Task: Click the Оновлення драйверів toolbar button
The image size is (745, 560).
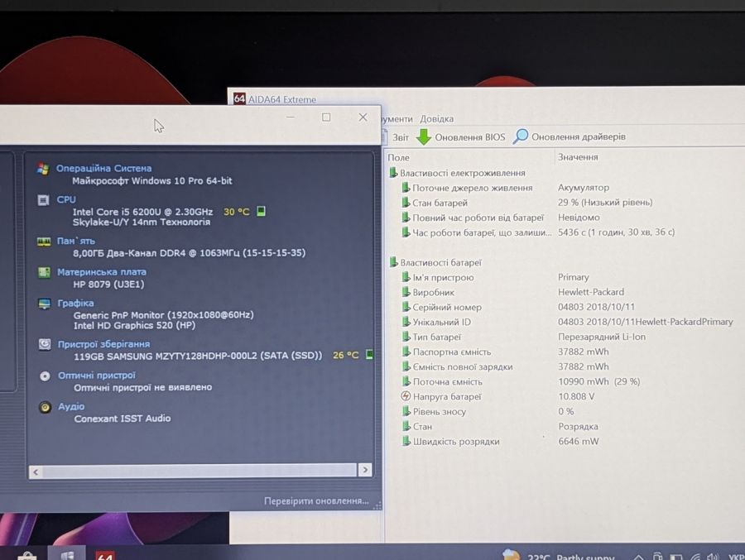Action: tap(570, 136)
